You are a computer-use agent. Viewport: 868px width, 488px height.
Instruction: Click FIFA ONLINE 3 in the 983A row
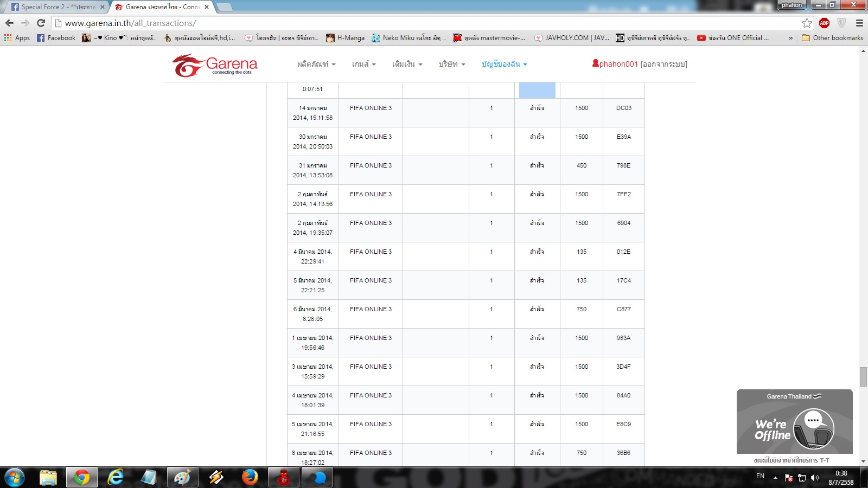[x=371, y=338]
